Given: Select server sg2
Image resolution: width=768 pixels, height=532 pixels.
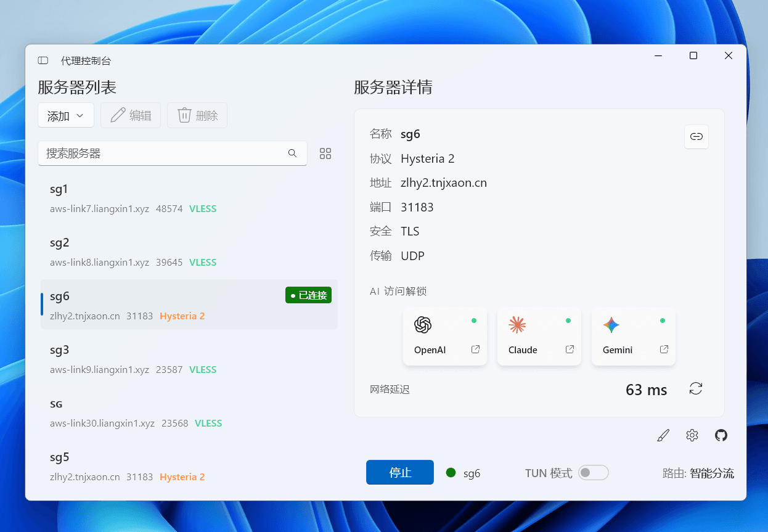Looking at the screenshot, I should [x=189, y=252].
